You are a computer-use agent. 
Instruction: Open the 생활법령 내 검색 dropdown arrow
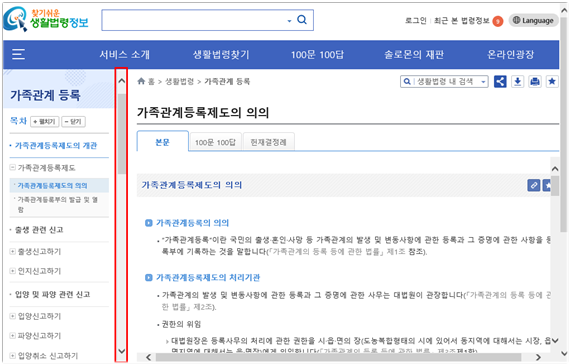(483, 82)
